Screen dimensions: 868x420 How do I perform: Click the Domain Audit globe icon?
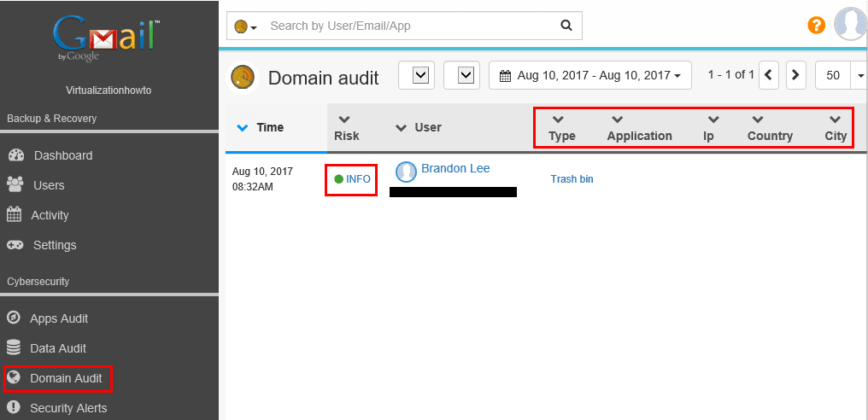[x=14, y=377]
